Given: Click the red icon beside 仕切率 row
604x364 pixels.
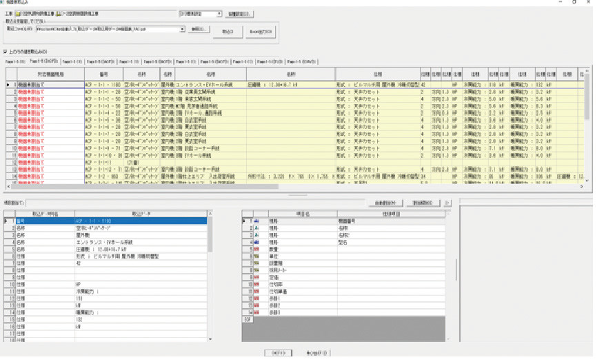Looking at the screenshot, I should 256,285.
